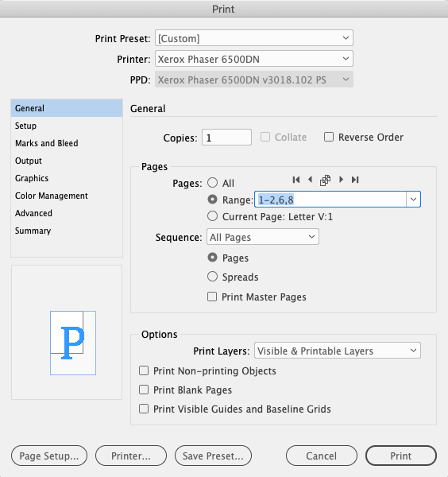Go to previous page arrow icon
Image resolution: width=448 pixels, height=477 pixels.
point(310,180)
